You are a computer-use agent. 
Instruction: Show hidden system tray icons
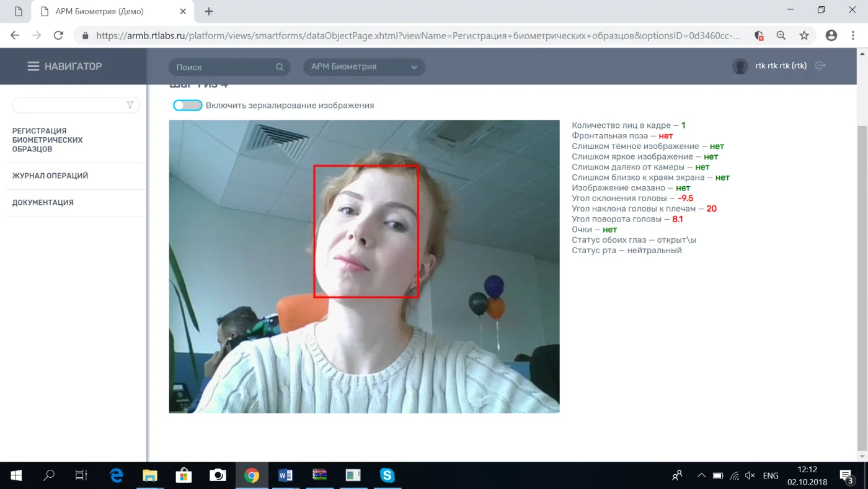coord(701,475)
